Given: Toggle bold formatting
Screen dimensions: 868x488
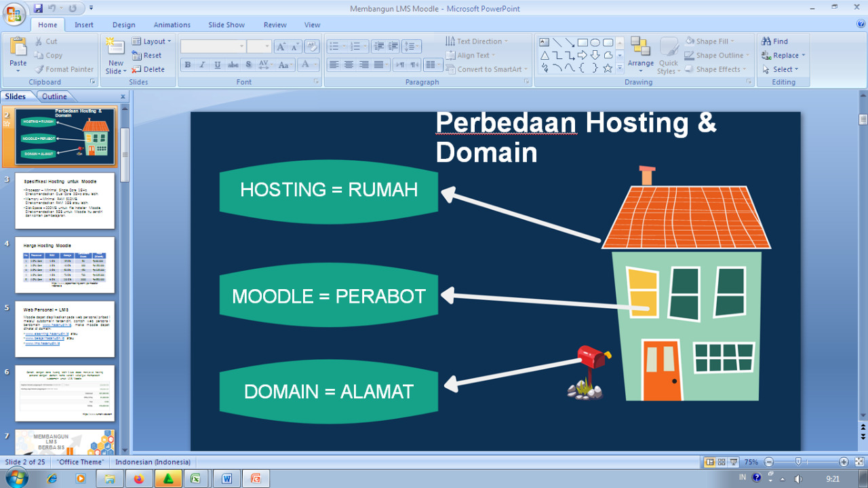Looking at the screenshot, I should pos(187,64).
